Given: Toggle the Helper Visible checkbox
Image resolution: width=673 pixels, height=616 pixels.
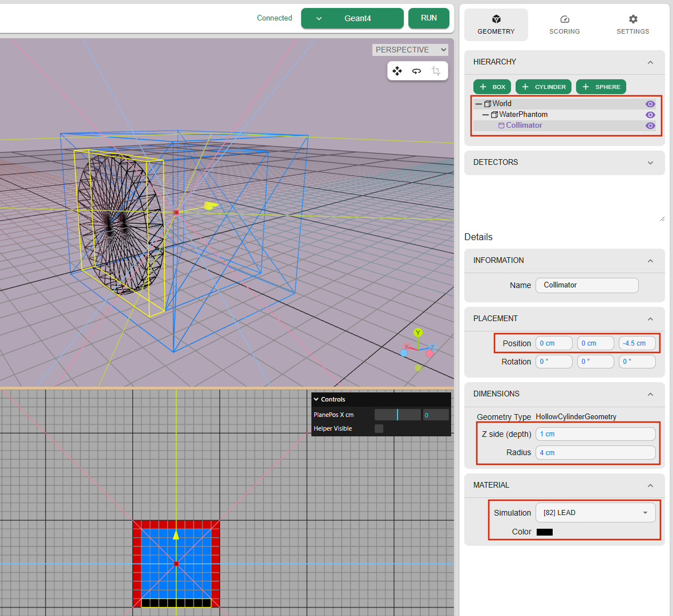Looking at the screenshot, I should click(379, 428).
